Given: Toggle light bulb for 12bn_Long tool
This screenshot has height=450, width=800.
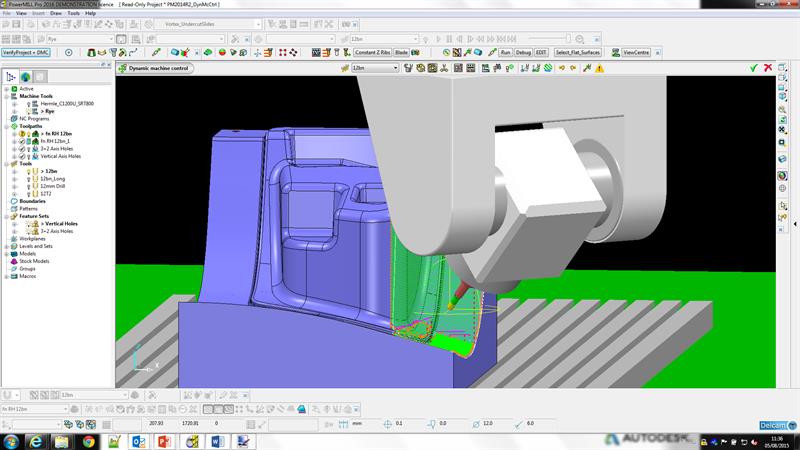Looking at the screenshot, I should coord(29,179).
